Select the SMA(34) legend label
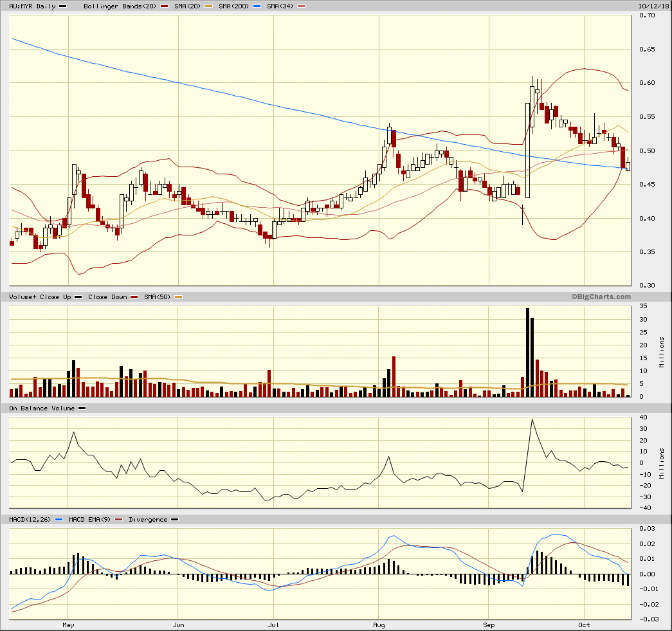The width and height of the screenshot is (672, 631). pyautogui.click(x=280, y=6)
